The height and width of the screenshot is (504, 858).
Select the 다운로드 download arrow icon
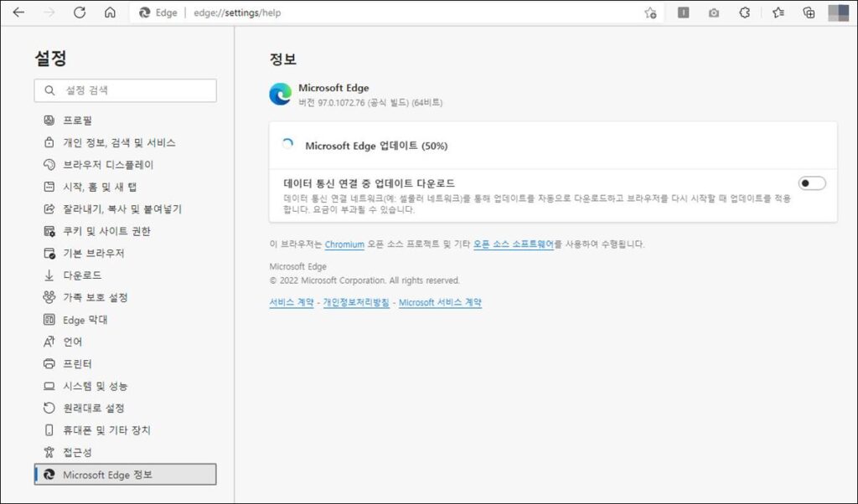[49, 275]
